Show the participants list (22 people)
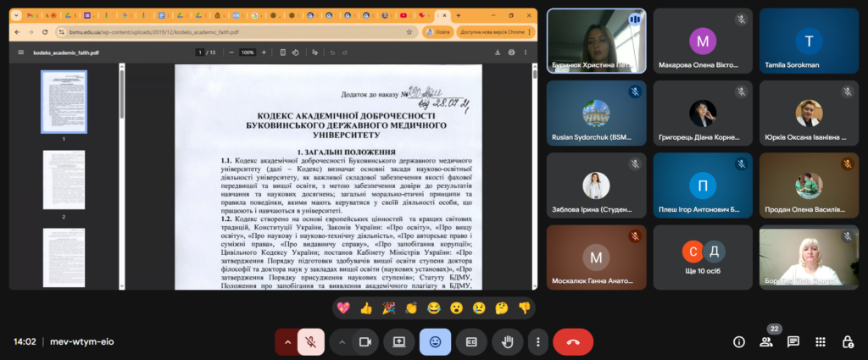868x360 pixels. click(x=766, y=341)
